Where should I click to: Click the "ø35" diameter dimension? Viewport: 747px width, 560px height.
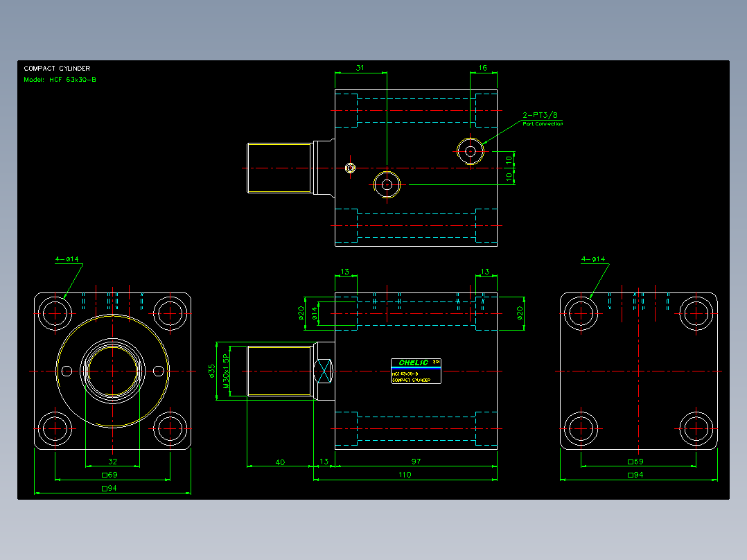(x=212, y=371)
